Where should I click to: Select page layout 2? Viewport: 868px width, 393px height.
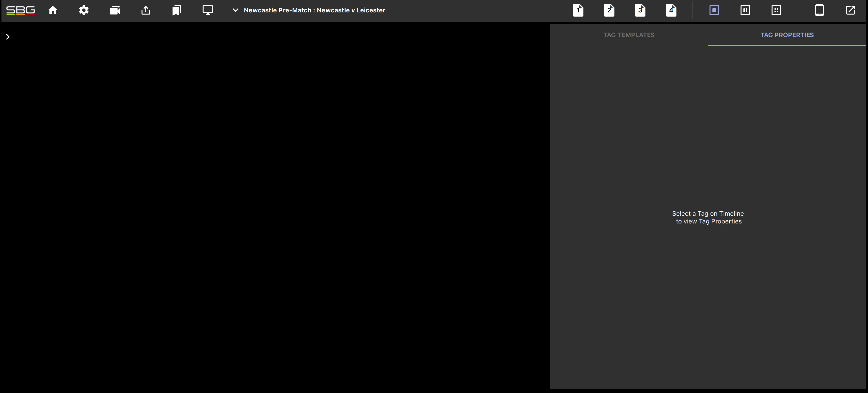pyautogui.click(x=609, y=10)
